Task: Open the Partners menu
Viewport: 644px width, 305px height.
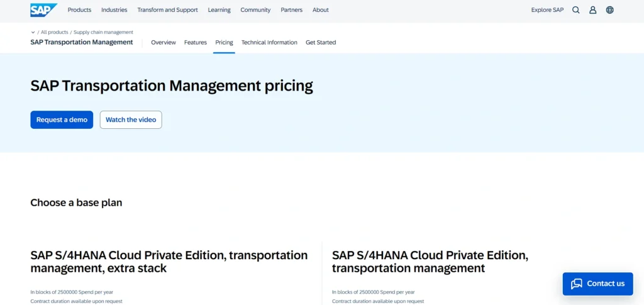Action: tap(292, 10)
